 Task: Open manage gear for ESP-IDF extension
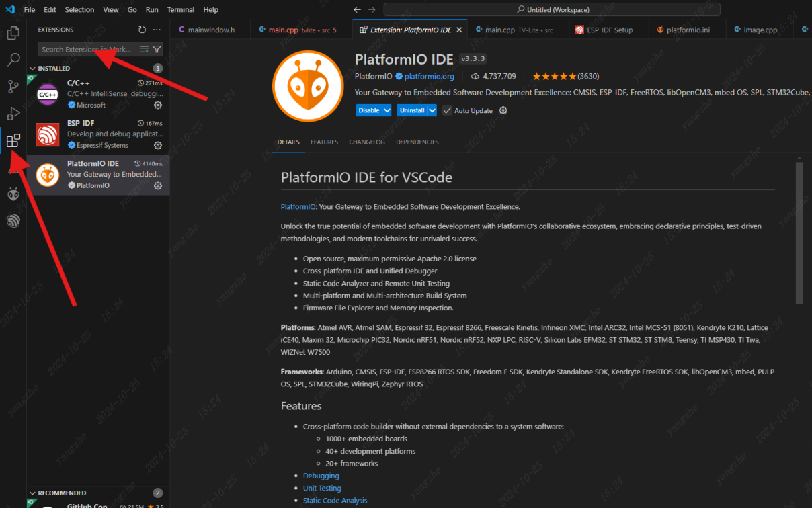158,146
